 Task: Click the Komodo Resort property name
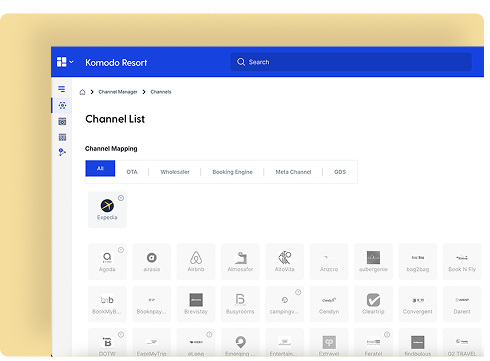[x=116, y=63]
